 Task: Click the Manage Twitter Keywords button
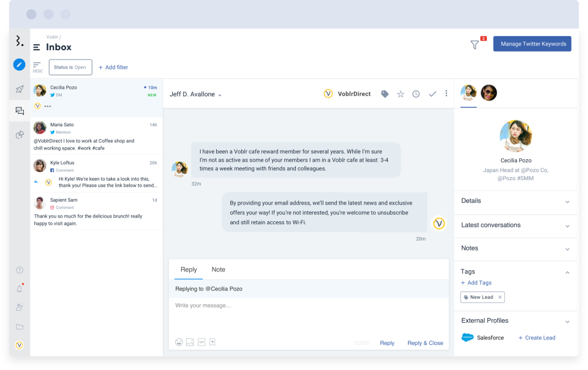click(x=532, y=43)
